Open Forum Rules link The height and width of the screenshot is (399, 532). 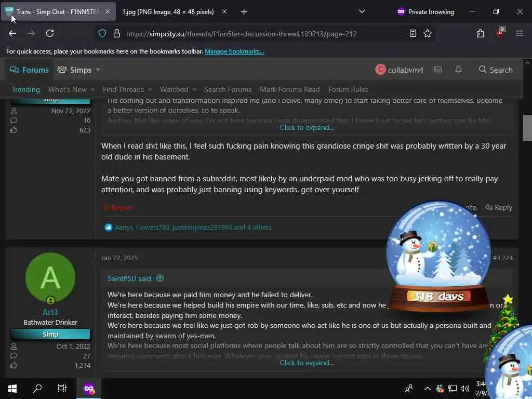(x=348, y=89)
